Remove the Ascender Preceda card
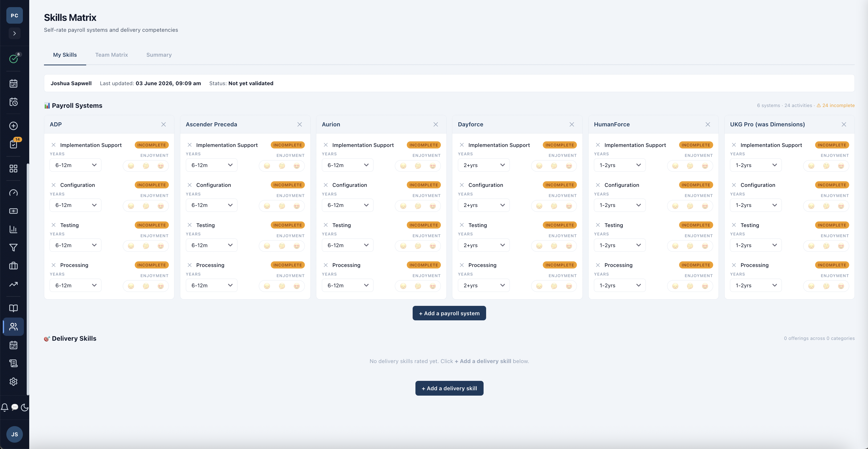868x449 pixels. coord(300,124)
